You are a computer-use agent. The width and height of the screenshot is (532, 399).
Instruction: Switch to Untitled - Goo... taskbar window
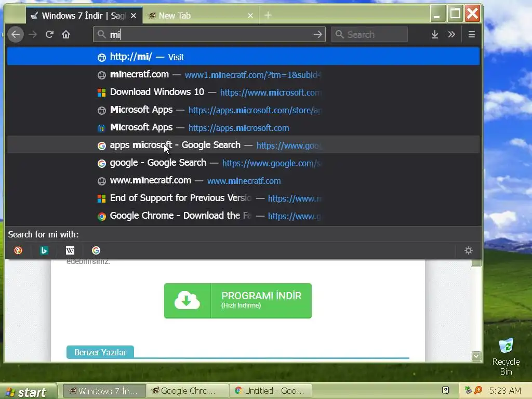tap(270, 391)
